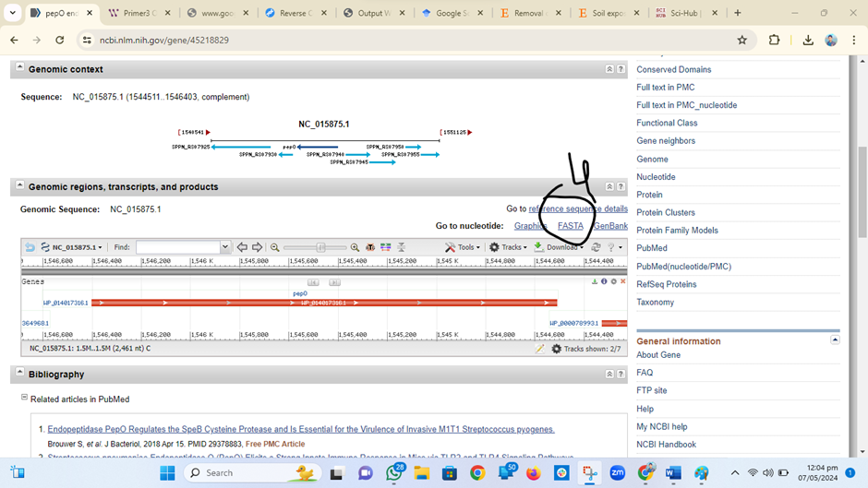Pan the sequence view right with arrow
The height and width of the screenshot is (488, 868).
(x=257, y=247)
